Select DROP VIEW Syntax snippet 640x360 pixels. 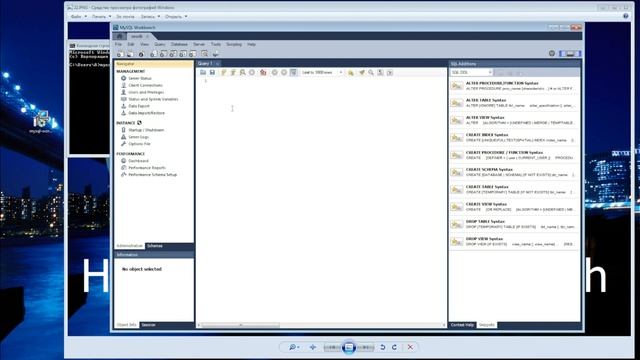point(514,242)
